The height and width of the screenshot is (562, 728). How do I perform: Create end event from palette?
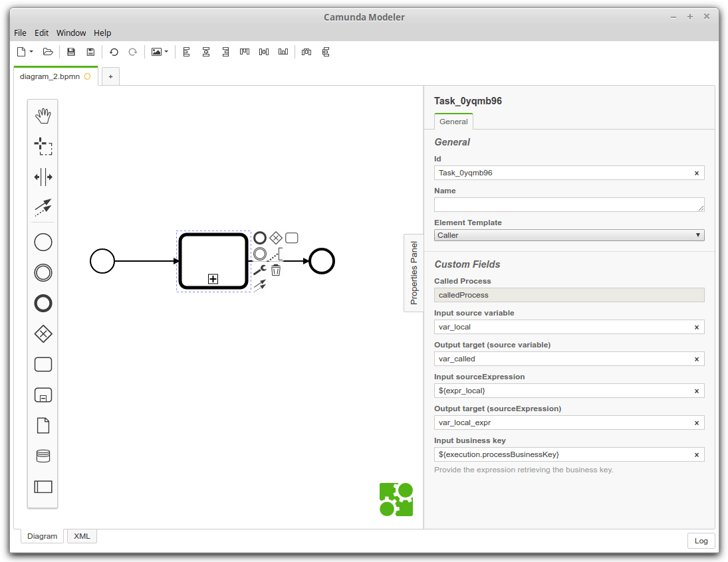pos(43,304)
